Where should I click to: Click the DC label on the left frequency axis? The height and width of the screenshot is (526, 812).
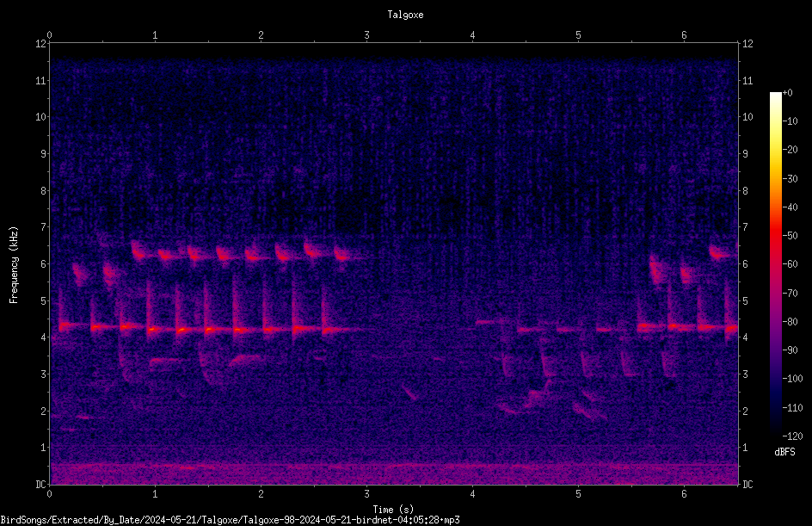pos(41,484)
